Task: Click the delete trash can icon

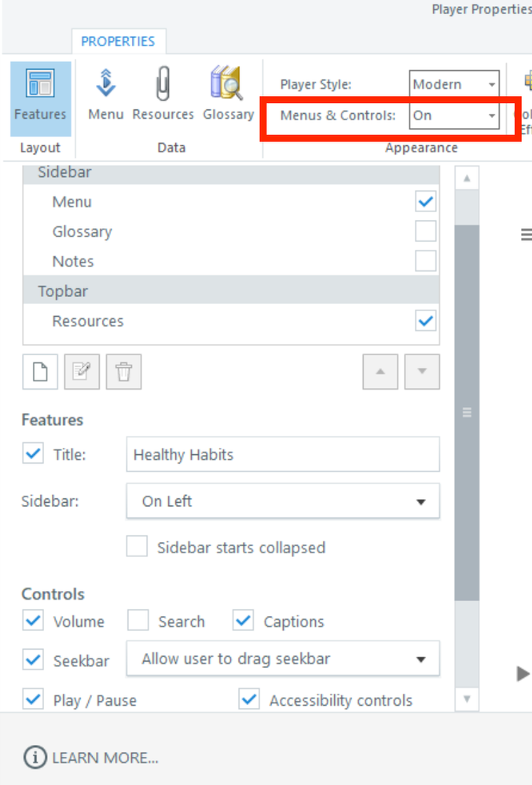Action: click(123, 372)
